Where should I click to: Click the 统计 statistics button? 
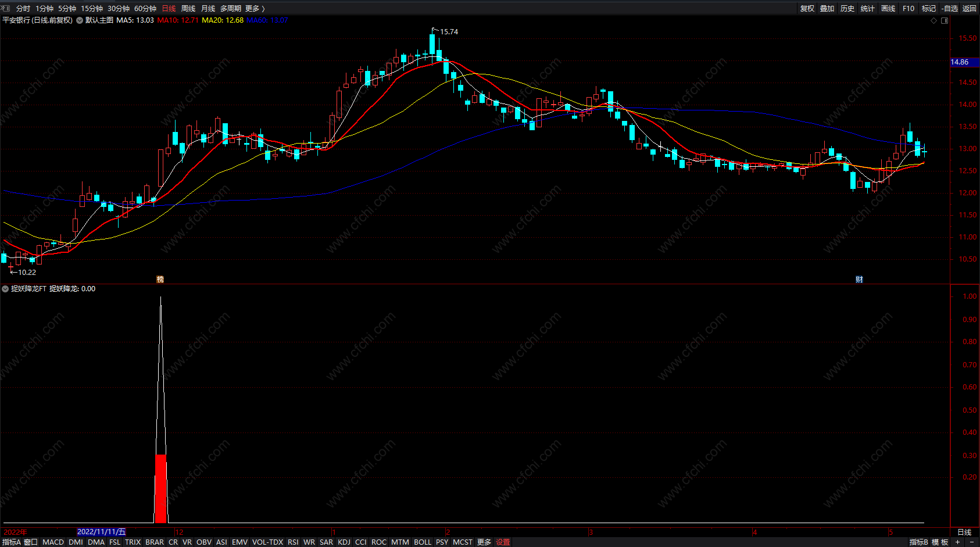(868, 9)
